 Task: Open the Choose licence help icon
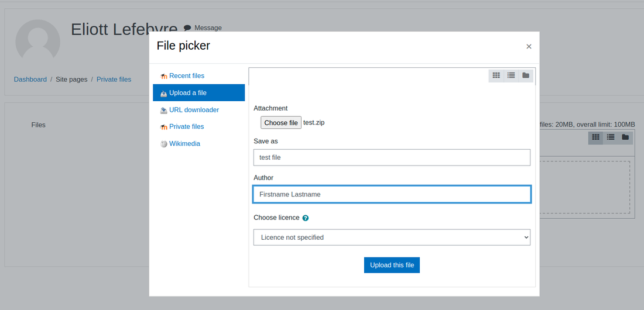pyautogui.click(x=305, y=218)
